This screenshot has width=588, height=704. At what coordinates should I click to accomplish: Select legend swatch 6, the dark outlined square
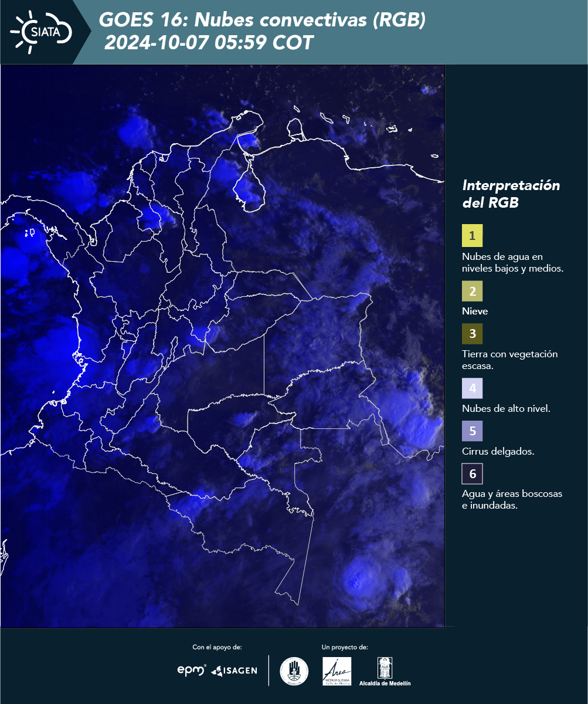click(472, 474)
